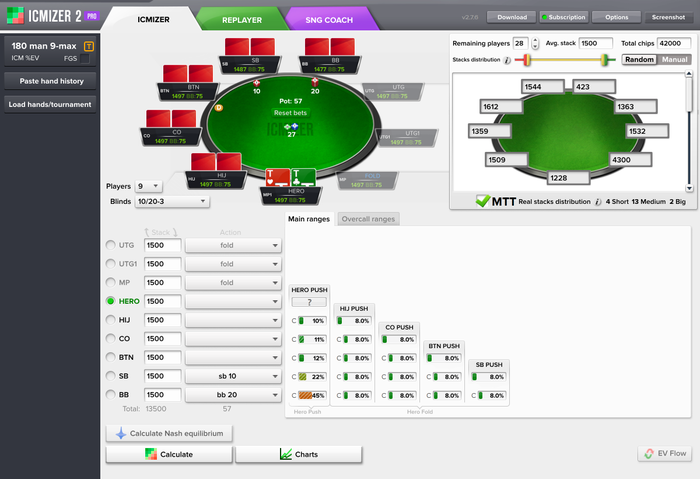Click Paste hand history button

pos(50,81)
